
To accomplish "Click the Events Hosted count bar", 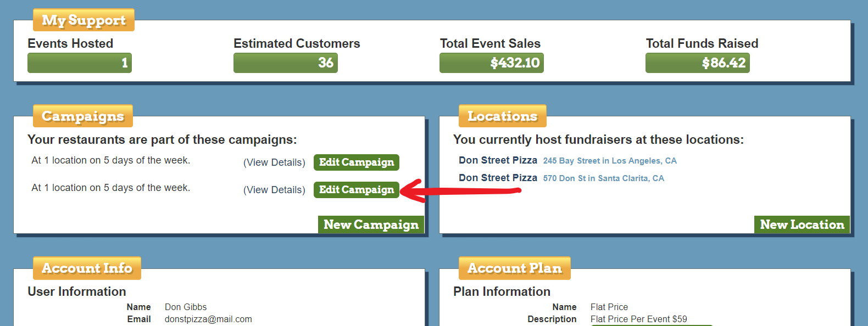I will [80, 63].
